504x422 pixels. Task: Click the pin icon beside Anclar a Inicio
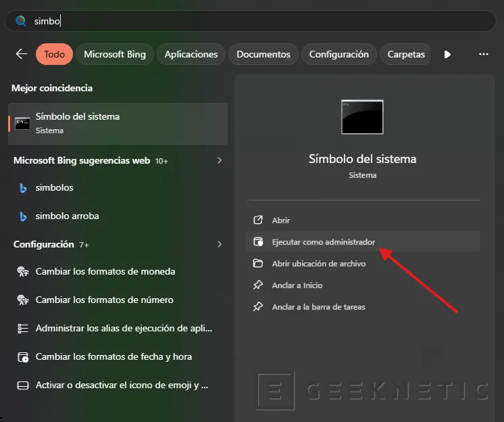[258, 285]
